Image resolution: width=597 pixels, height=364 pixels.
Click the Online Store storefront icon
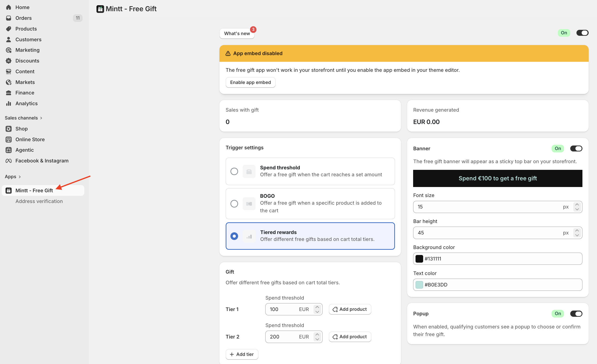click(9, 139)
